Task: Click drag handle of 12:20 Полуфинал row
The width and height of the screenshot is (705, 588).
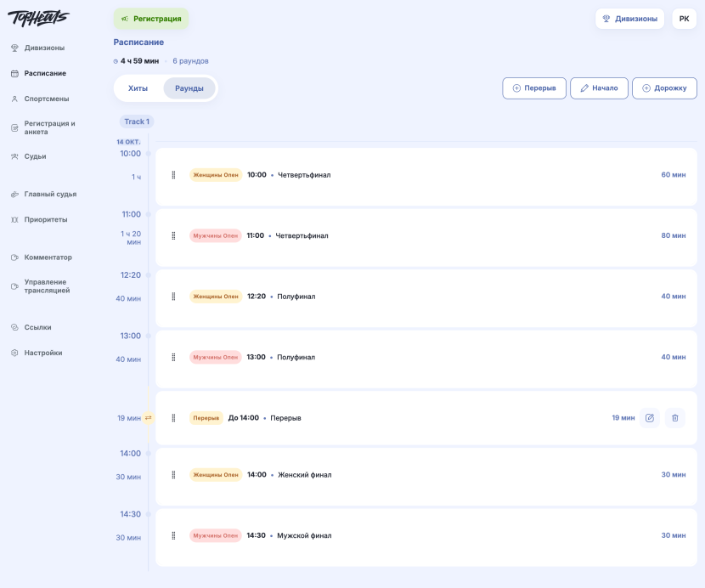Action: [x=173, y=297]
